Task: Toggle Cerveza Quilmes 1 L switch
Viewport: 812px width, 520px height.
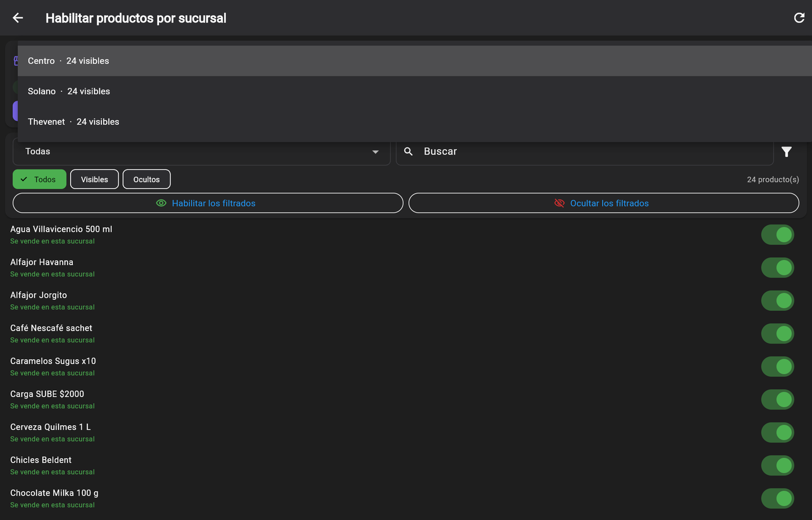Action: [778, 433]
